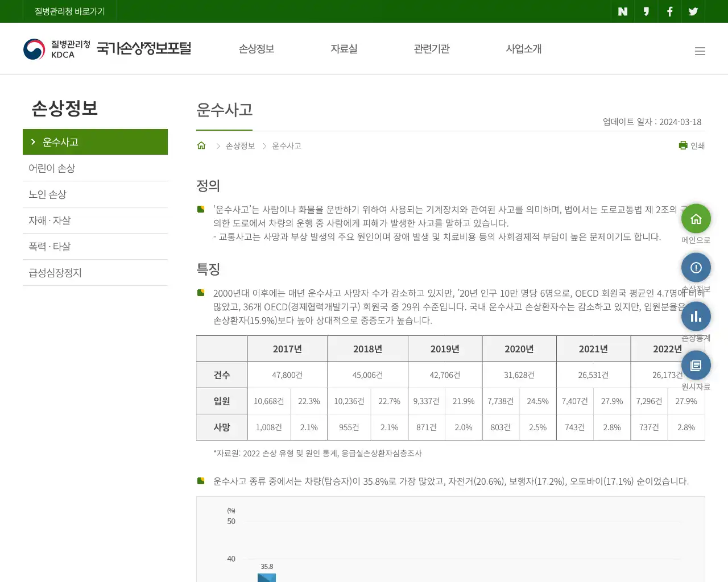The width and height of the screenshot is (728, 582).
Task: Click the 사망 row header
Action: tap(222, 427)
